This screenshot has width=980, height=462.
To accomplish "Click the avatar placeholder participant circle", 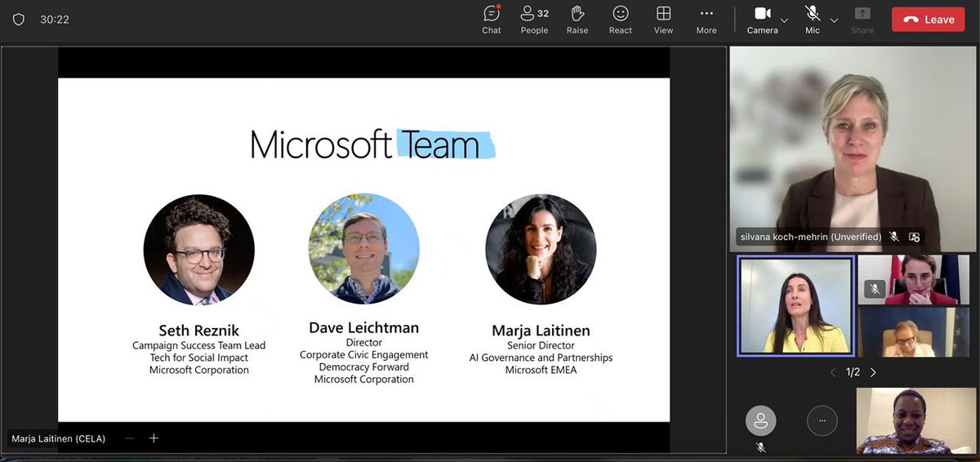I will click(x=761, y=420).
